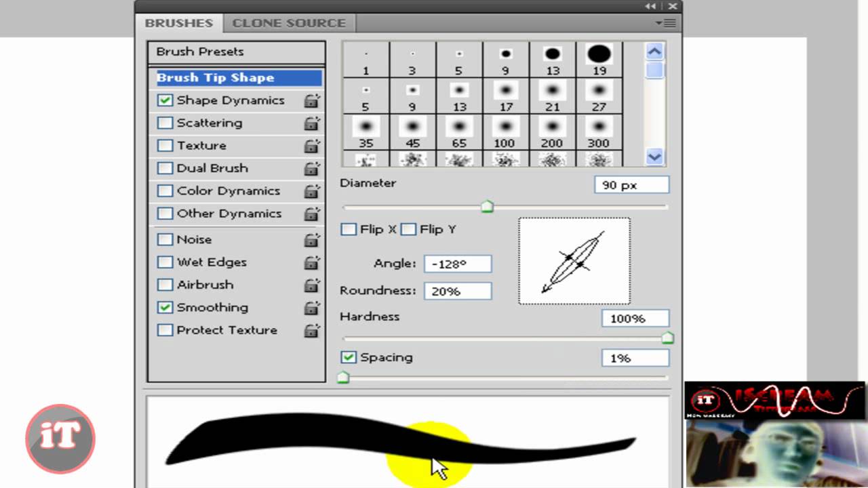Click the Diameter slider handle
This screenshot has width=868, height=488.
point(487,207)
